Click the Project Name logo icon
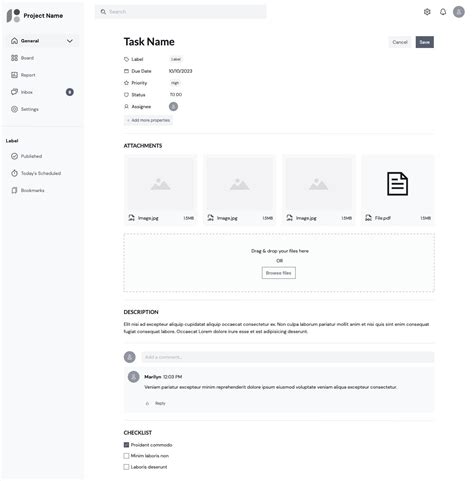The image size is (474, 481). click(13, 16)
